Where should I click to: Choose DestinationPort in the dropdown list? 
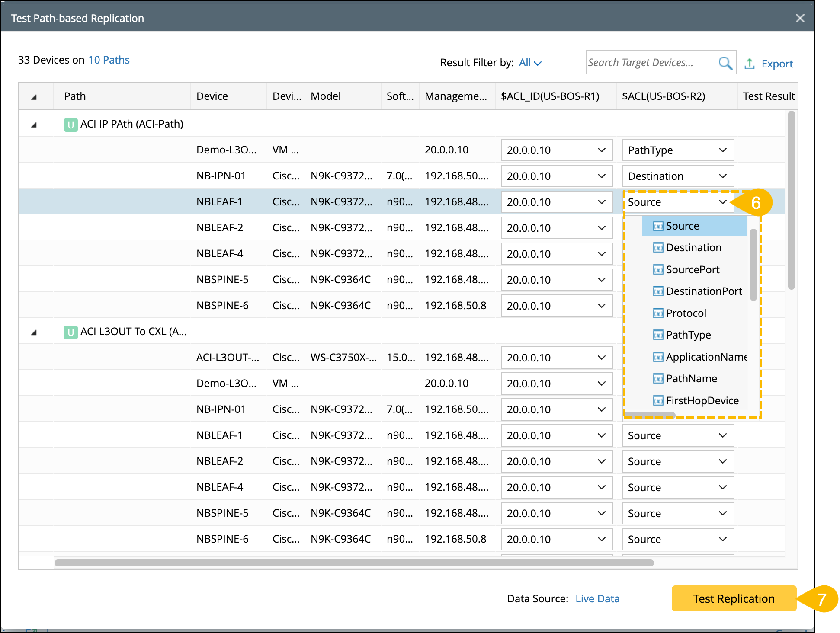point(704,291)
